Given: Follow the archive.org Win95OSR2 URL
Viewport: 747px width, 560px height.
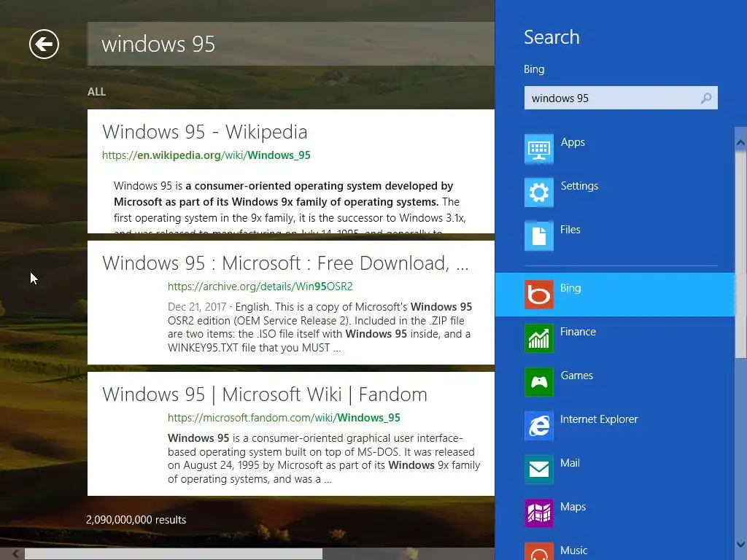Looking at the screenshot, I should pyautogui.click(x=260, y=286).
